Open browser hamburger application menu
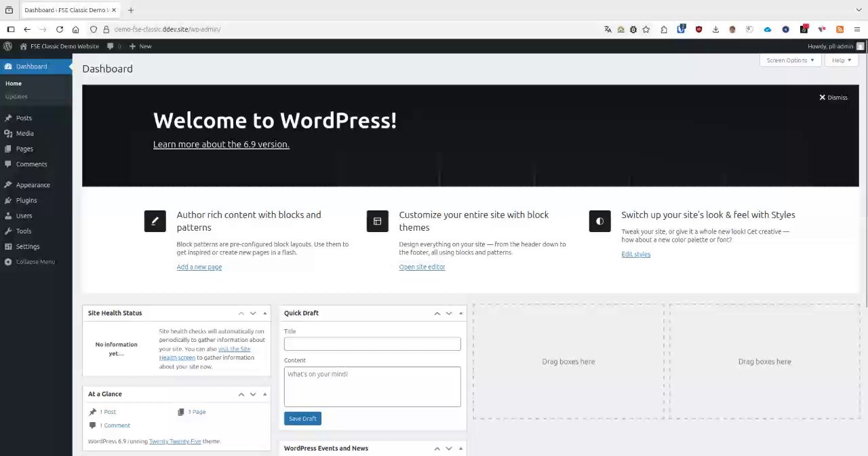Image resolution: width=868 pixels, height=456 pixels. click(857, 29)
